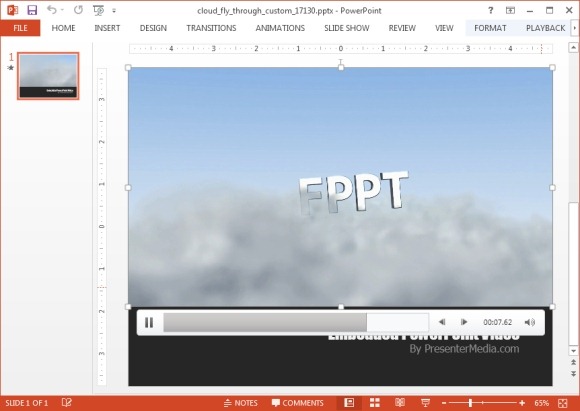Zoom in with the plus button
The image size is (580, 411).
(x=522, y=403)
